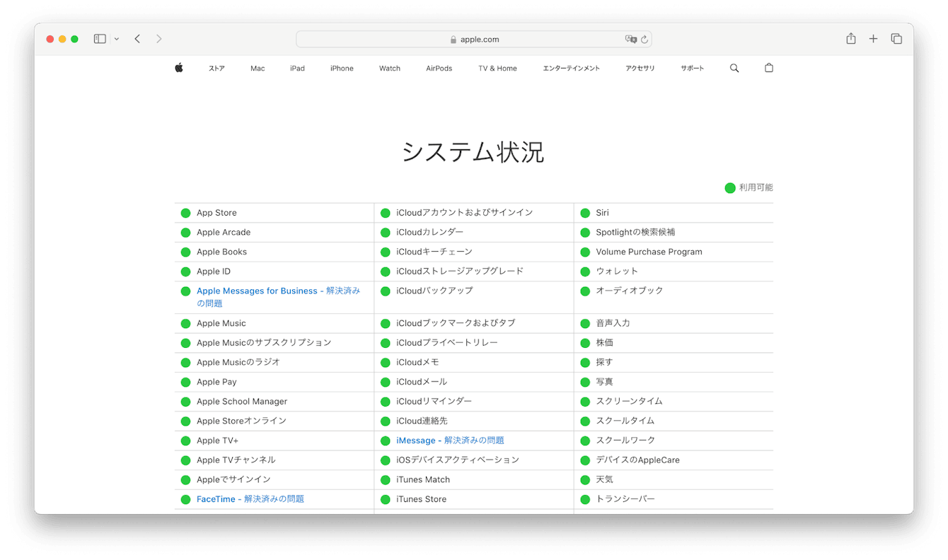This screenshot has height=560, width=948.
Task: Open the Mac navigation item
Action: (258, 69)
